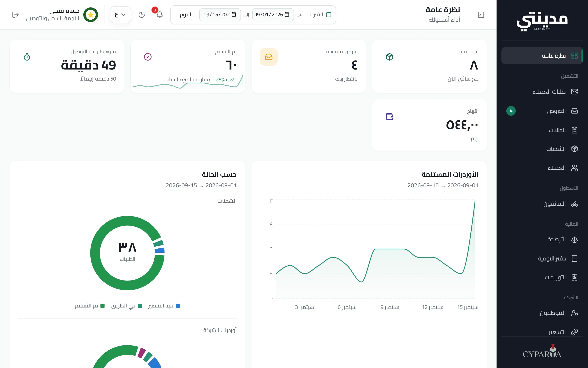Open السائقون drivers page
588x368 pixels.
(542, 204)
